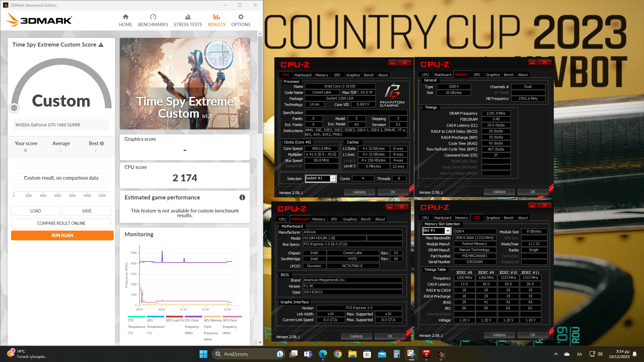This screenshot has height=362, width=644.
Task: Switch to the Mainboard tab in the CPU-Z CPU window
Action: tap(303, 75)
